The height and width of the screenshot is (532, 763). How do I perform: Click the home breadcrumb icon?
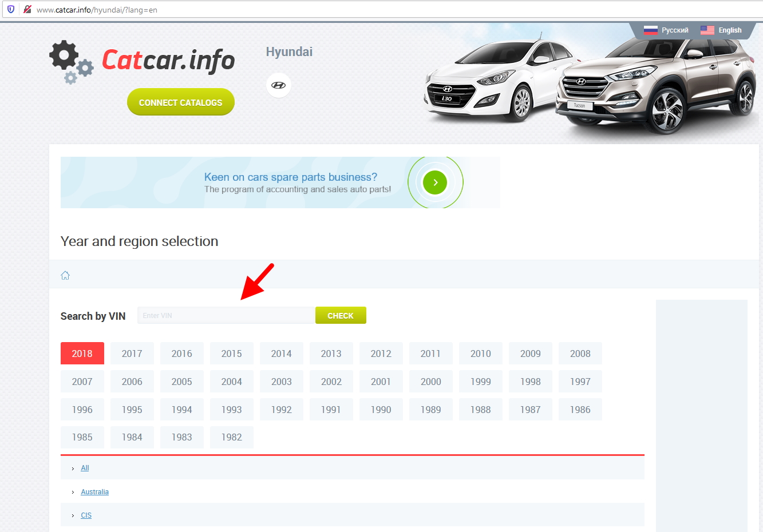65,275
